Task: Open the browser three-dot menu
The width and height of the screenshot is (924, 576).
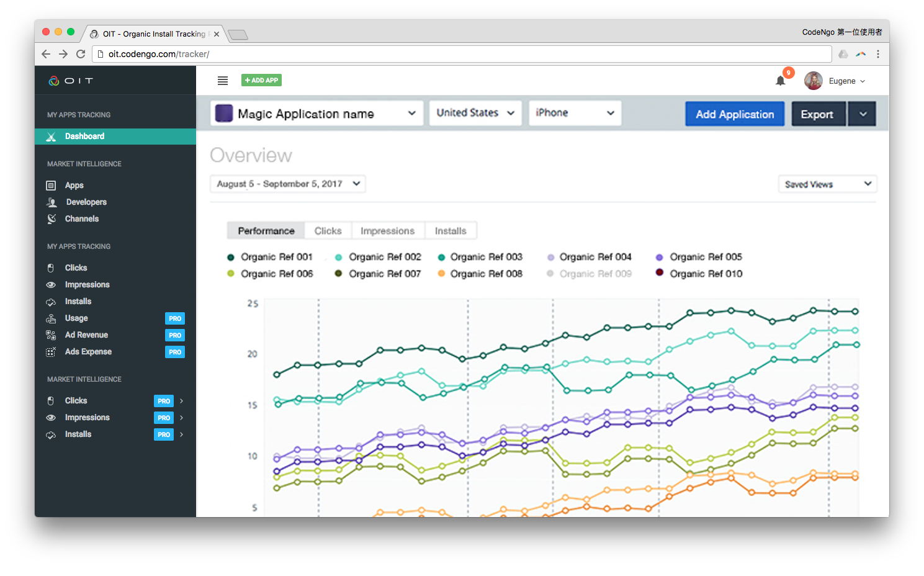Action: pyautogui.click(x=878, y=54)
